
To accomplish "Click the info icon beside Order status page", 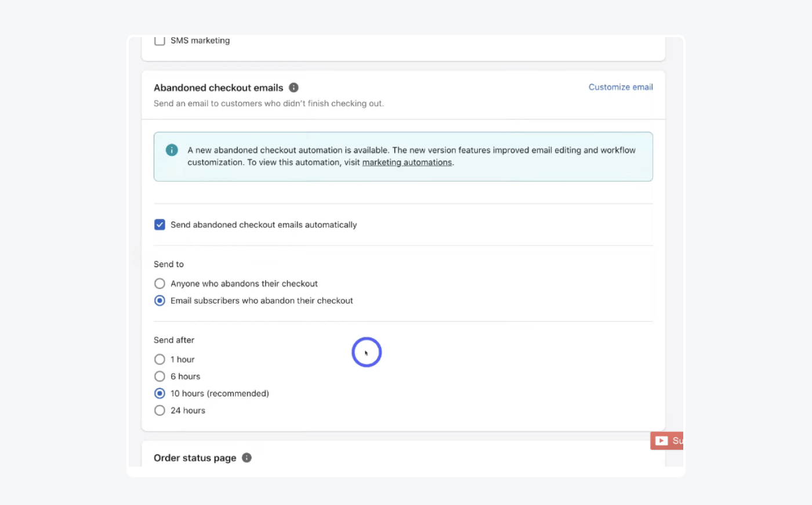I will 246,457.
